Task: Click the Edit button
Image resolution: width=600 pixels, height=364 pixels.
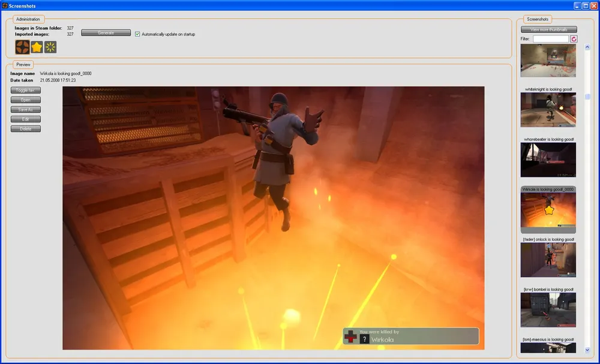Action: tap(26, 119)
